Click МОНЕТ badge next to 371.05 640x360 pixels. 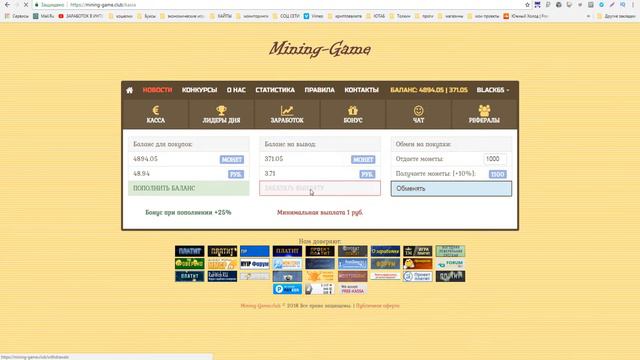[363, 160]
